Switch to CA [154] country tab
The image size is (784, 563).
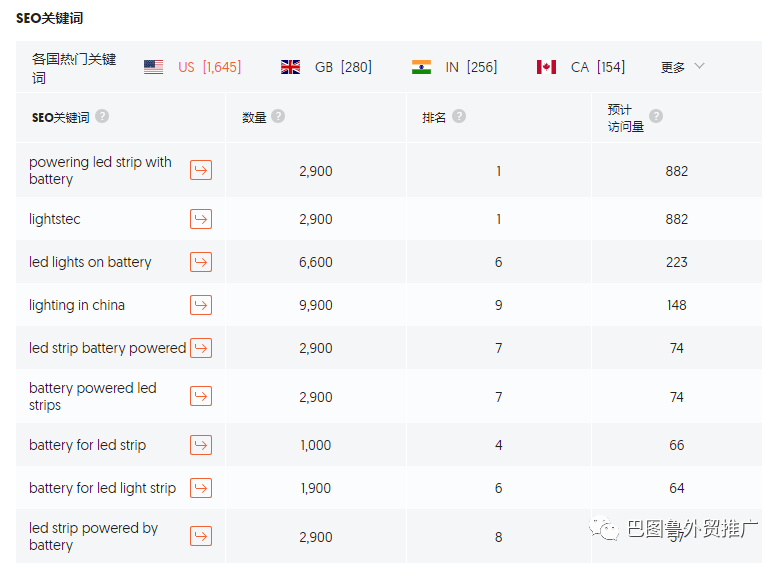tap(598, 67)
